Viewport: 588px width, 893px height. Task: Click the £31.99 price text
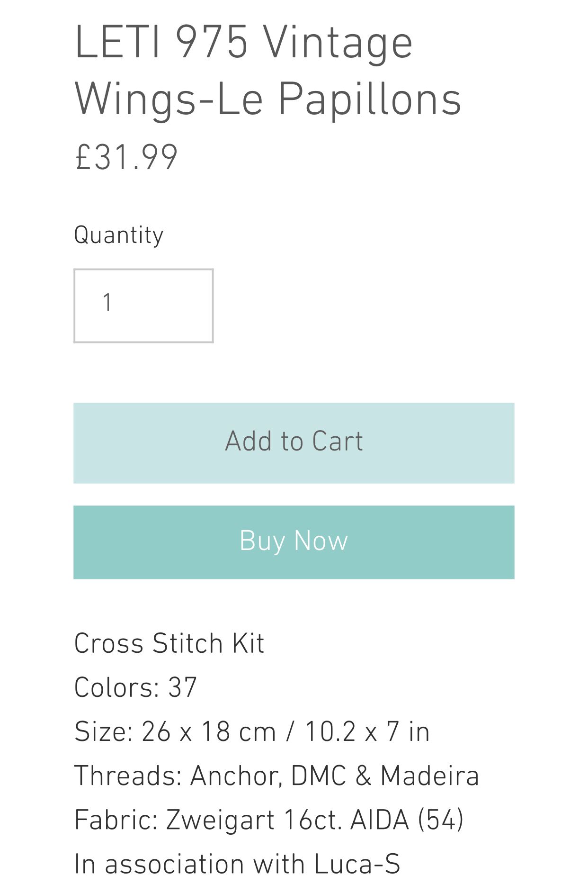(x=126, y=157)
